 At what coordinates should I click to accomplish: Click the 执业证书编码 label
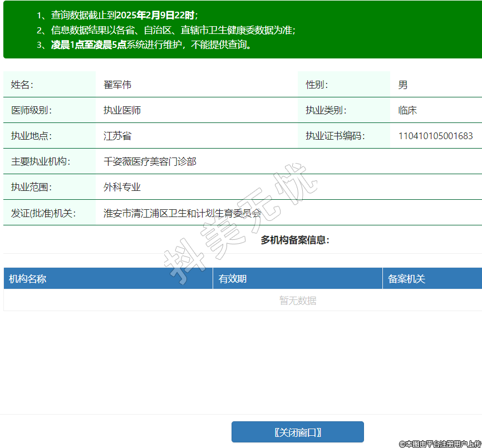click(x=335, y=136)
